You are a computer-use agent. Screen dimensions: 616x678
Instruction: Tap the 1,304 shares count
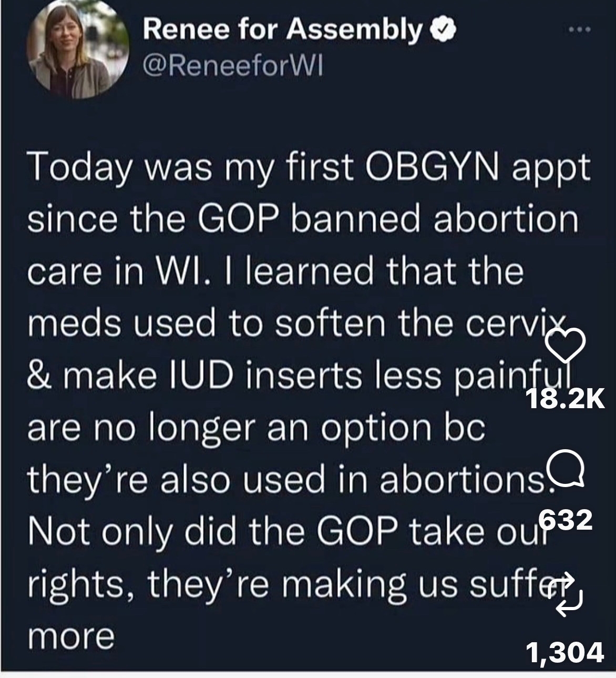pos(565,654)
